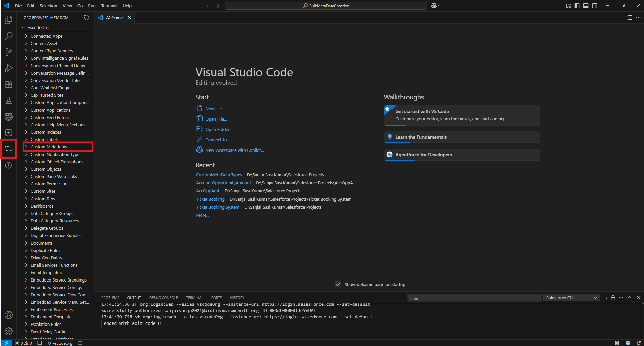The height and width of the screenshot is (346, 644).
Task: Switch to the PROBLEMS panel tab
Action: coord(110,298)
